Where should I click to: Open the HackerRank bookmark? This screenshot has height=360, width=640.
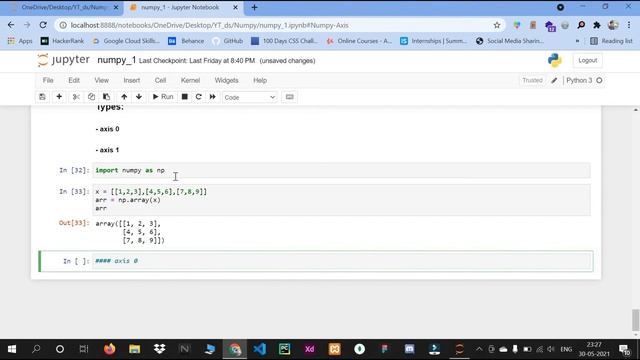click(x=62, y=41)
